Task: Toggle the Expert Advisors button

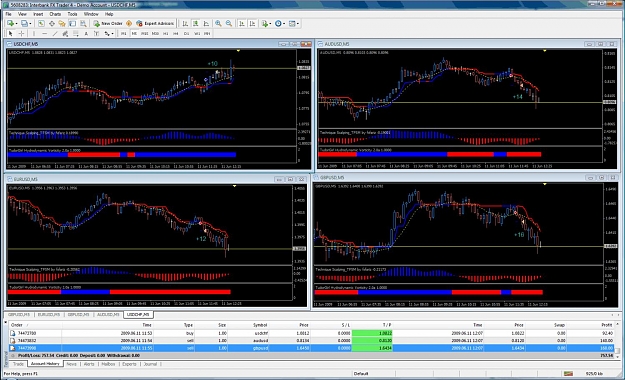Action: (x=155, y=24)
